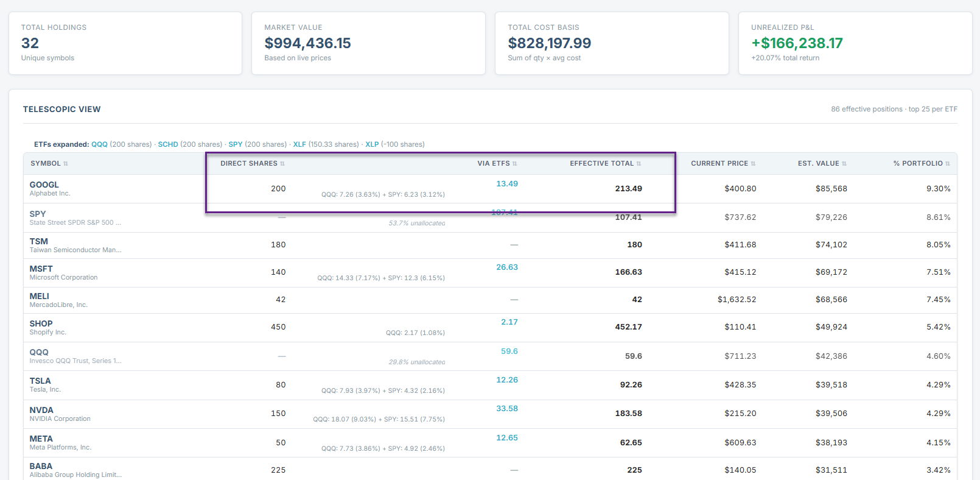This screenshot has height=480, width=980.
Task: Click MELI current price $1,632.52
Action: [x=737, y=300]
